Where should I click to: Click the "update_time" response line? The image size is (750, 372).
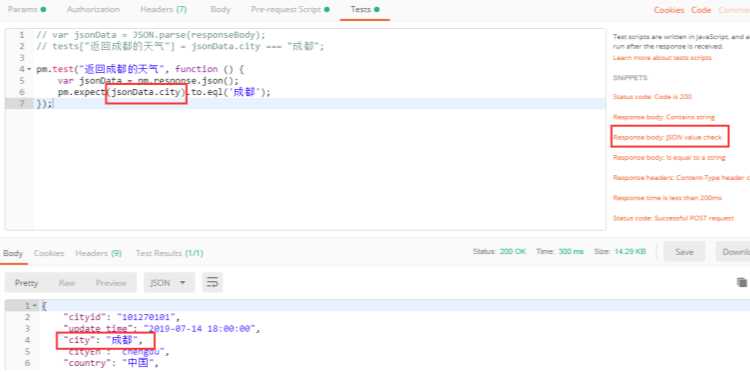(163, 328)
